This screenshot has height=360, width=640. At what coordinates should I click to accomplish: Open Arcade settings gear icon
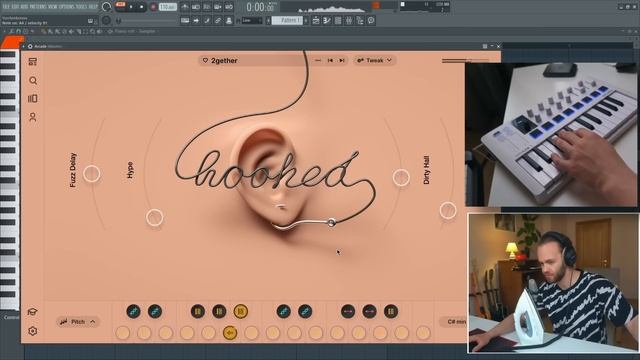tap(33, 331)
